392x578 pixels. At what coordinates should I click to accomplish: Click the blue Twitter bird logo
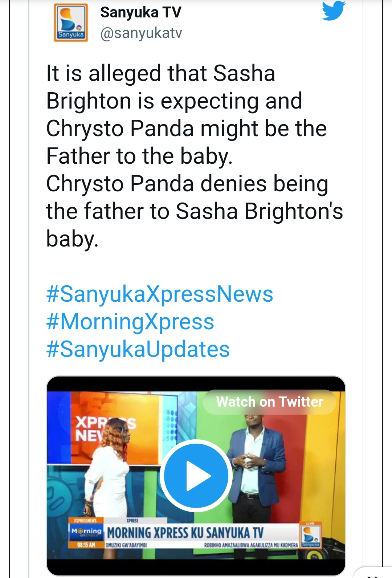[333, 11]
